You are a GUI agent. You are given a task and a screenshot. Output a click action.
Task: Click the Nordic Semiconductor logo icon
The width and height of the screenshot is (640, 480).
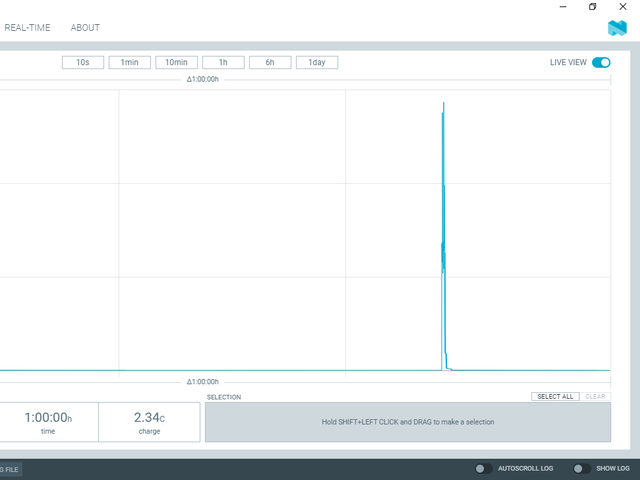[616, 28]
